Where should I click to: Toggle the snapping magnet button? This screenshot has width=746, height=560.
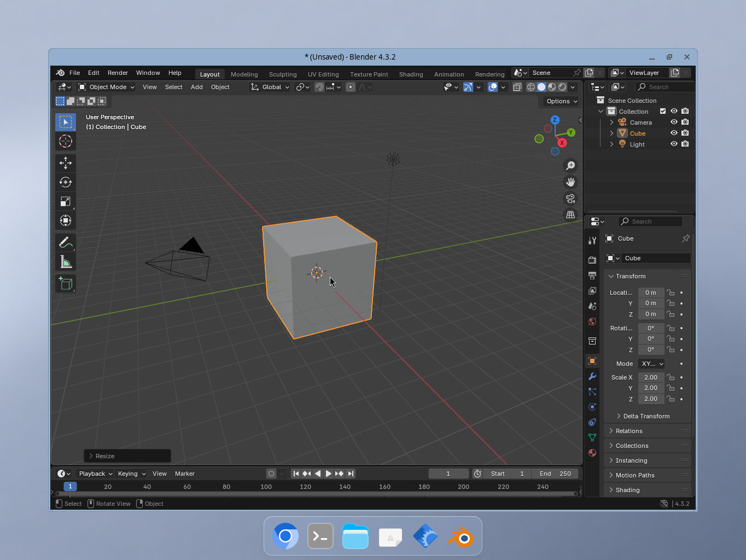tap(319, 87)
